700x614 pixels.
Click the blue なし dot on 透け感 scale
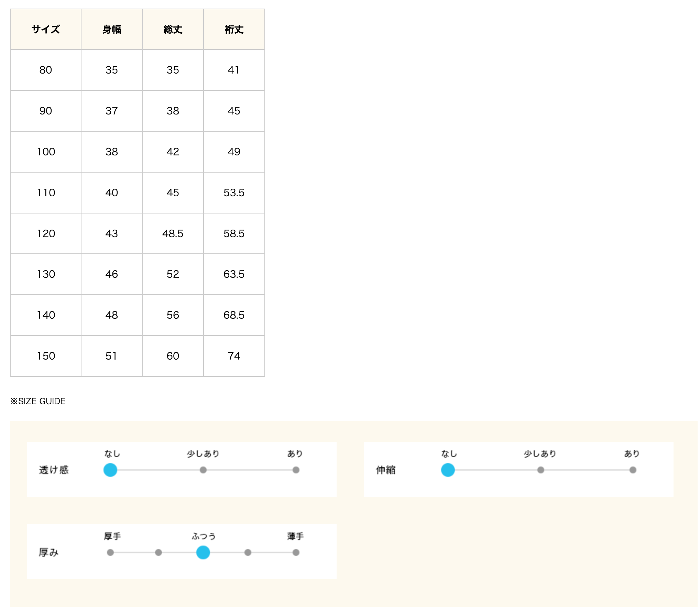(x=110, y=470)
